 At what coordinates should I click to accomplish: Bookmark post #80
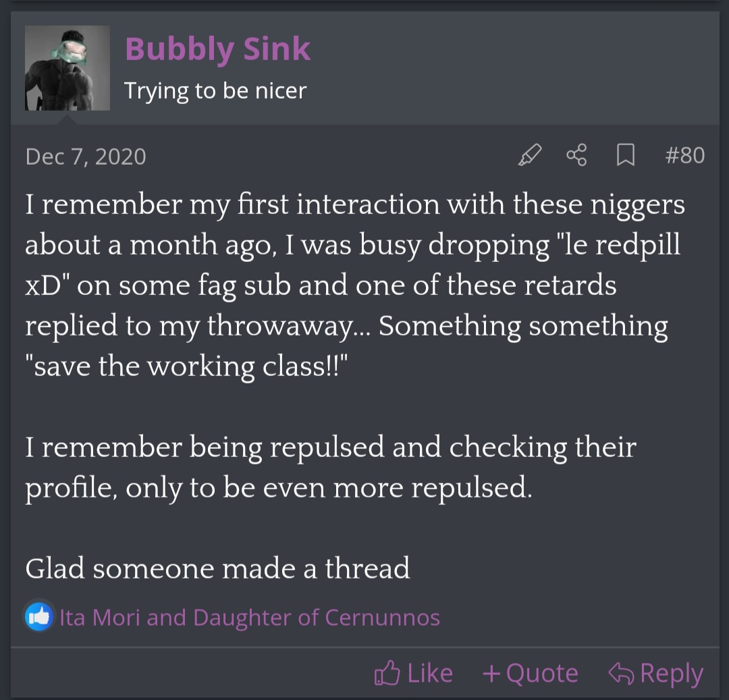[626, 156]
